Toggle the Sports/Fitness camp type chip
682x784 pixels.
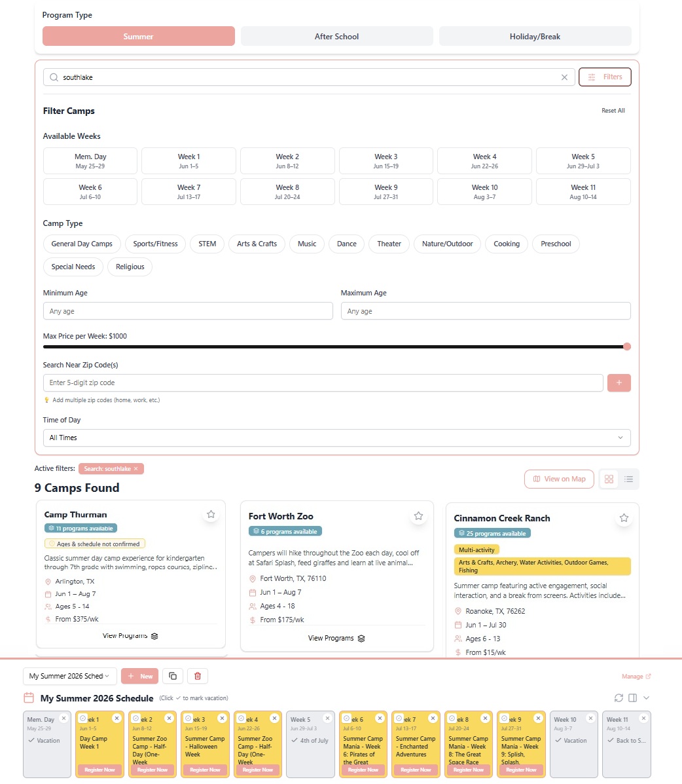pyautogui.click(x=155, y=244)
